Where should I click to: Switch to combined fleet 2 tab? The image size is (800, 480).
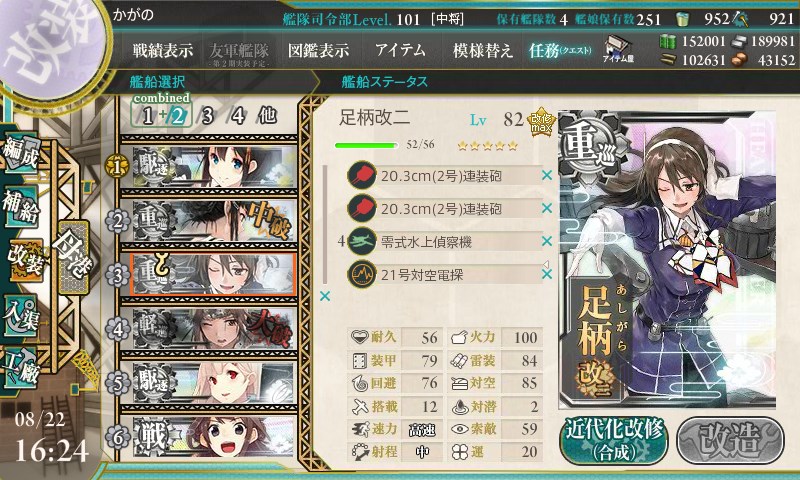[x=178, y=116]
